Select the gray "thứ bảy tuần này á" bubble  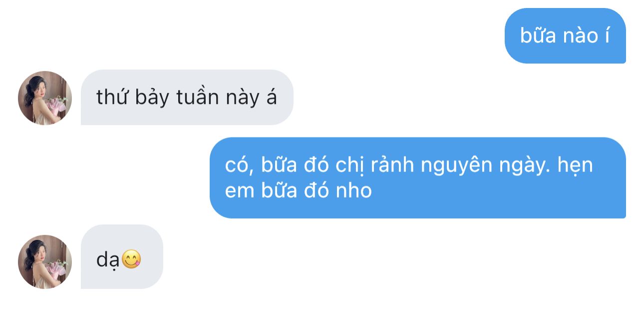click(x=187, y=97)
